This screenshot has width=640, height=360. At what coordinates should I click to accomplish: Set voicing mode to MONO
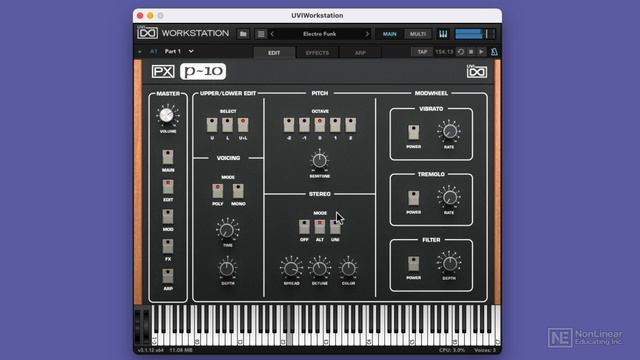[x=238, y=191]
